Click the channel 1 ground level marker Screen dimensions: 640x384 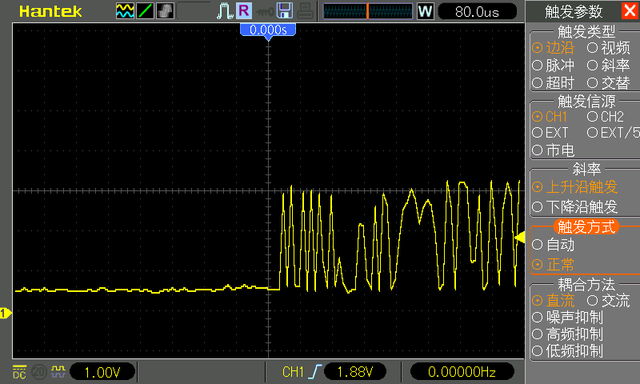click(6, 313)
